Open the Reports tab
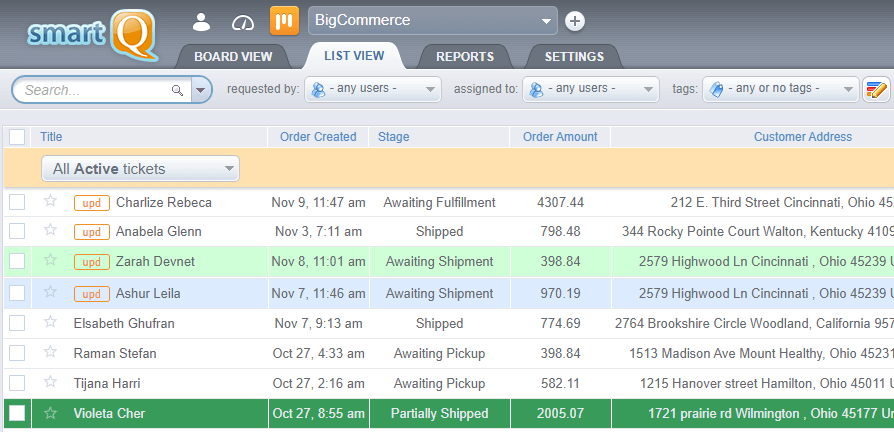Viewport: 894px width, 432px height. (465, 57)
